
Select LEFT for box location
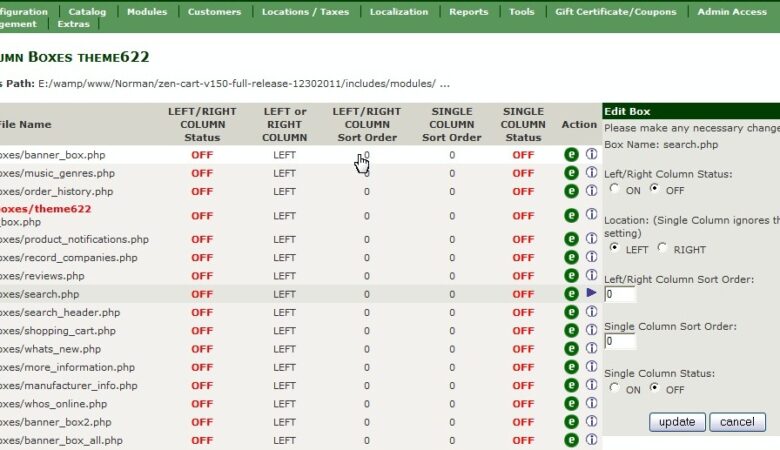[x=614, y=248]
